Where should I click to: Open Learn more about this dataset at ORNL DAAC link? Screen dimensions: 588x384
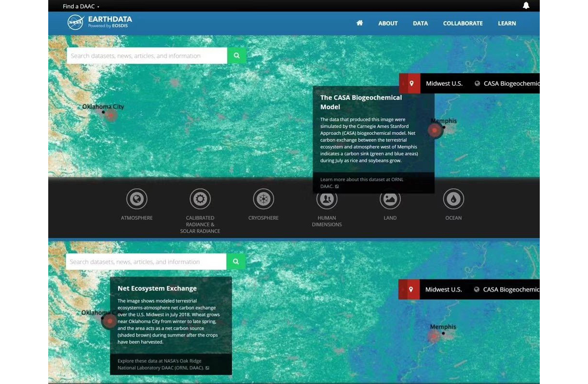pyautogui.click(x=362, y=183)
